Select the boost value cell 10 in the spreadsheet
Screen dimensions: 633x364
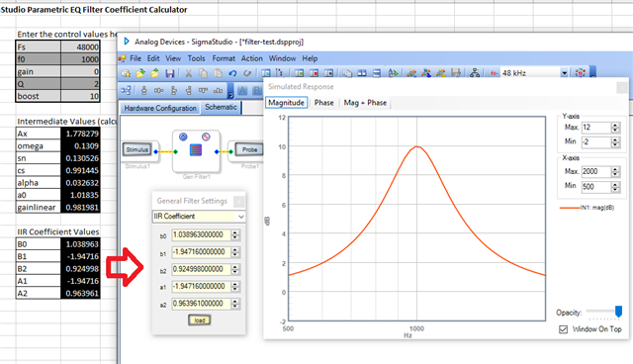[x=80, y=96]
